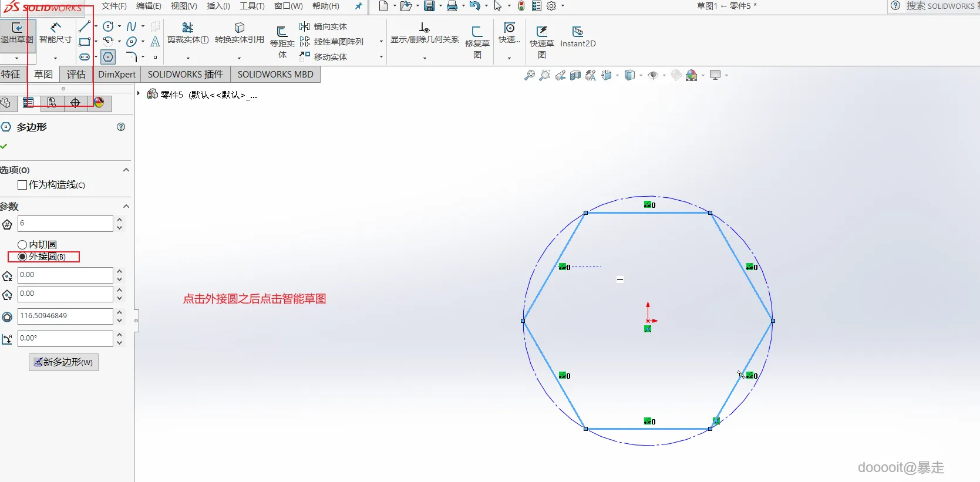Select the Point sketch tool
This screenshot has height=482, width=980.
pyautogui.click(x=155, y=57)
